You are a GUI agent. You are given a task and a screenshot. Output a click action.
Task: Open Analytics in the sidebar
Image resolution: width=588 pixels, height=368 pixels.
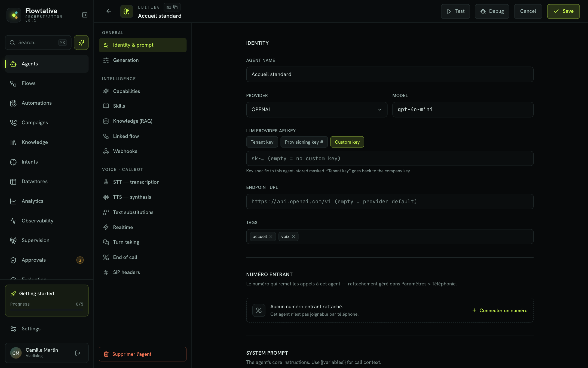(47, 201)
